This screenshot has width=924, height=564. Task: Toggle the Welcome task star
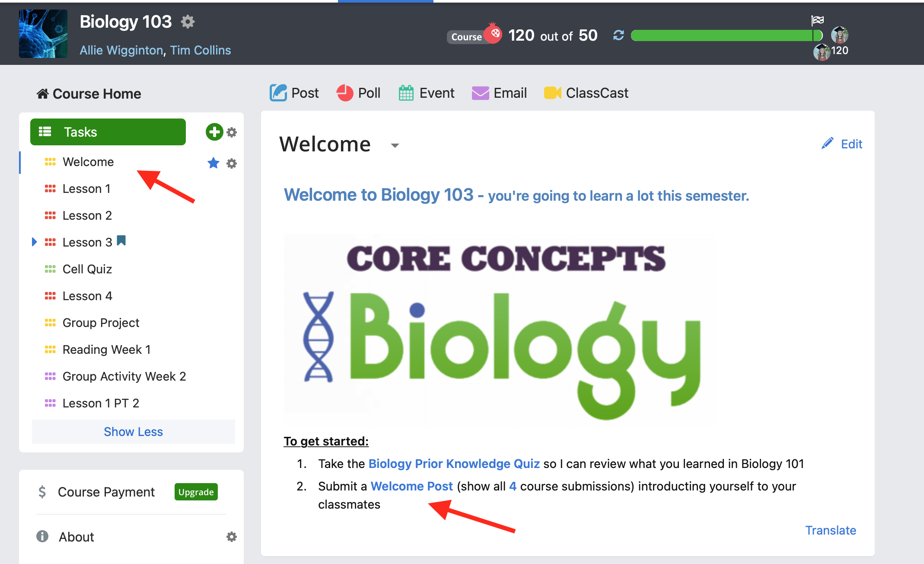213,163
